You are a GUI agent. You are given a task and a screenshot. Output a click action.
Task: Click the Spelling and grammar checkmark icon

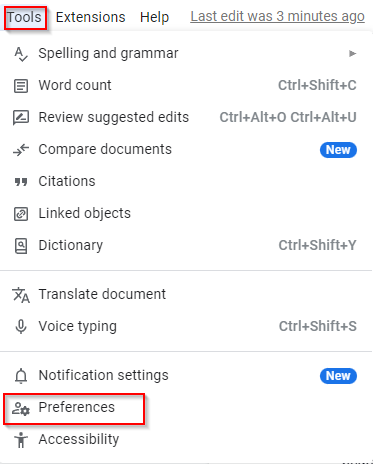tap(21, 54)
